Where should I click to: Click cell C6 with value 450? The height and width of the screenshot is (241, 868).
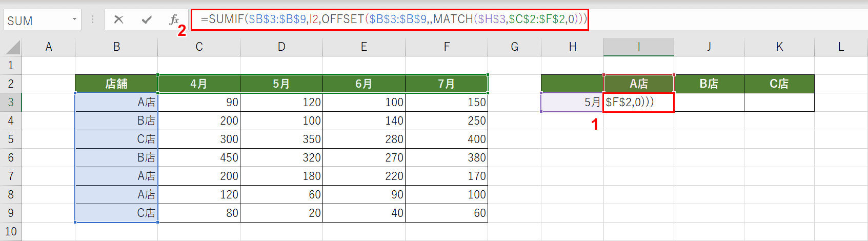pyautogui.click(x=199, y=157)
